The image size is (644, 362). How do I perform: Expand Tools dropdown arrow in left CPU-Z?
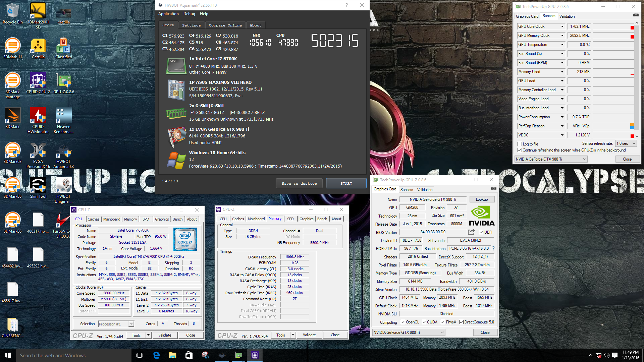click(x=148, y=335)
